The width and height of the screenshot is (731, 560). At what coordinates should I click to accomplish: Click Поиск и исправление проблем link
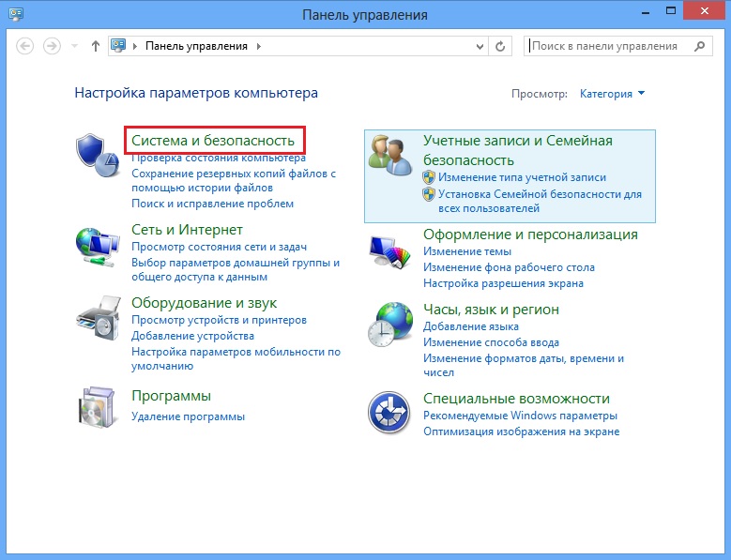tap(213, 204)
